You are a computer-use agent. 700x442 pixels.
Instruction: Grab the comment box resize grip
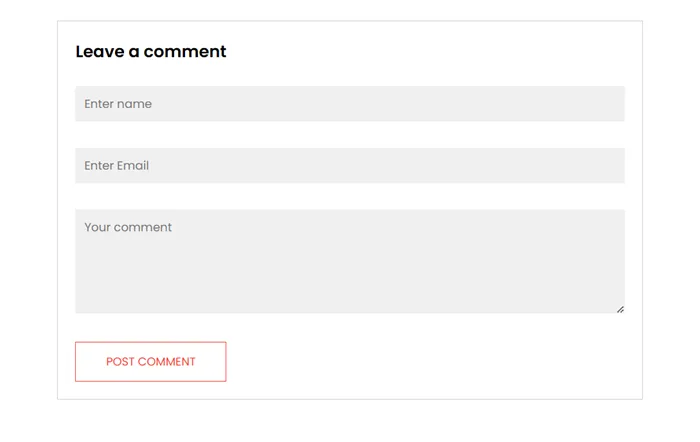point(620,309)
